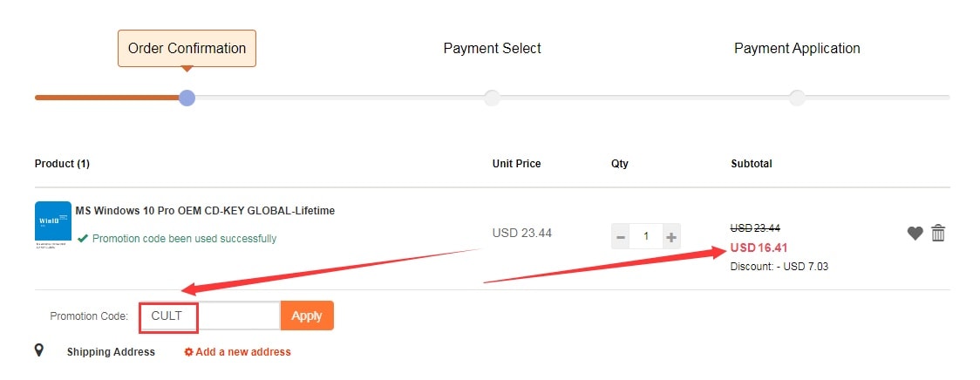980x380 pixels.
Task: Click the Payment Application progress dot
Action: (x=797, y=97)
